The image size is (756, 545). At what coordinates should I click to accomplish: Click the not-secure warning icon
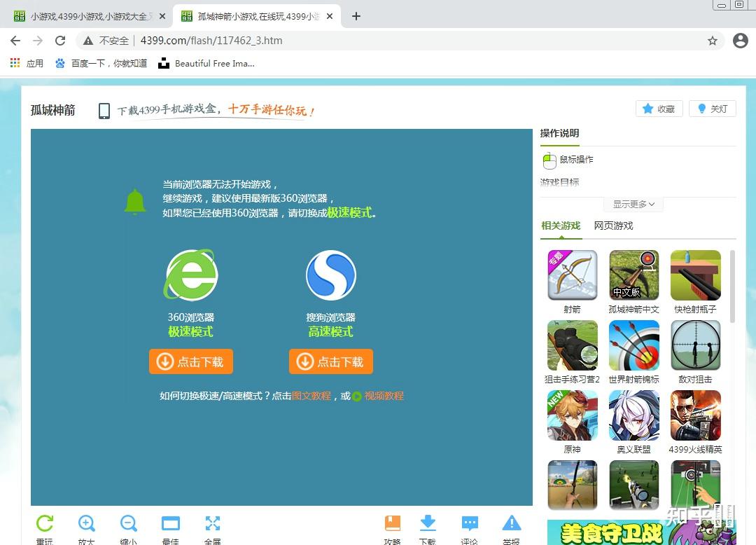(x=88, y=41)
